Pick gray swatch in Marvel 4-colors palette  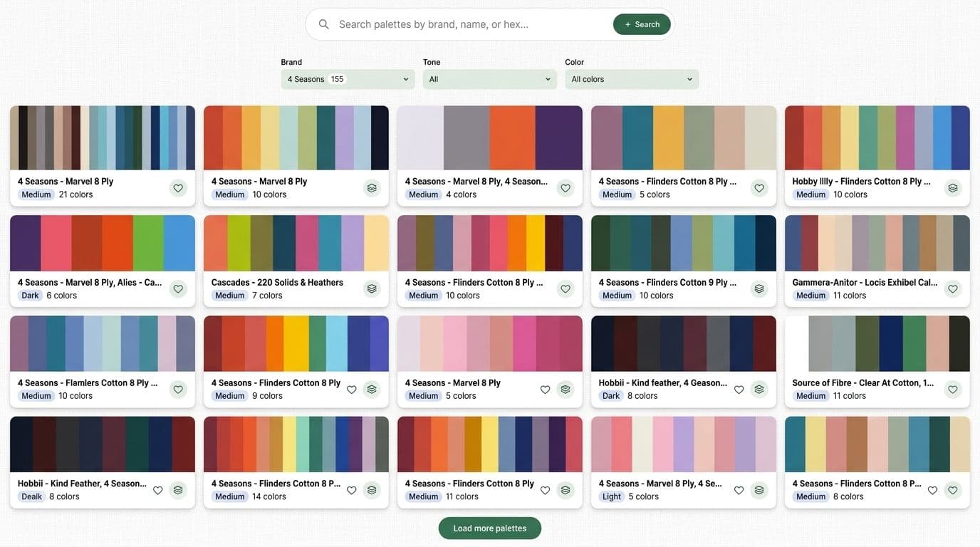point(466,138)
